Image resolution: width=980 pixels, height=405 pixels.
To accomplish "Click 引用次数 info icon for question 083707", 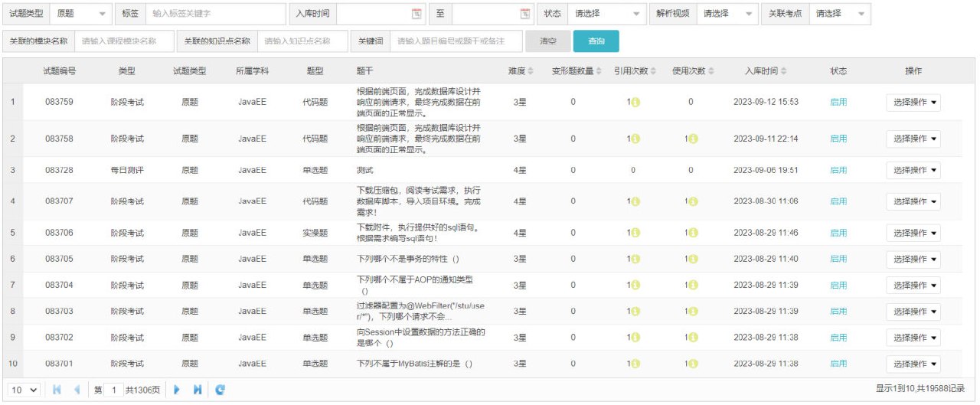I will [x=635, y=201].
